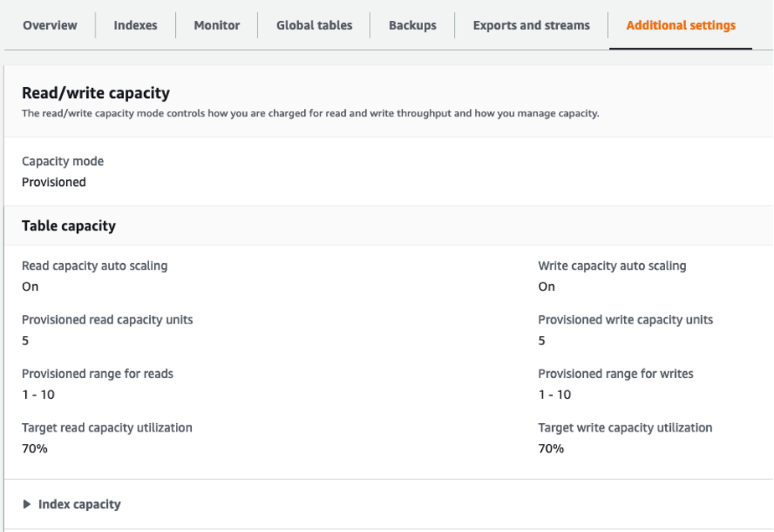Image resolution: width=774 pixels, height=532 pixels.
Task: Open the Indexes tab
Action: click(x=135, y=25)
